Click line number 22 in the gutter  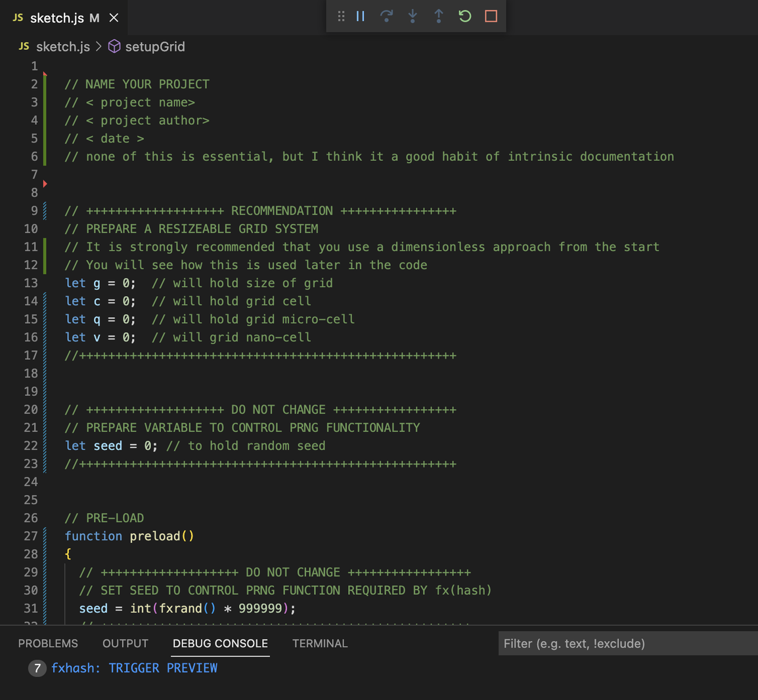click(x=31, y=446)
